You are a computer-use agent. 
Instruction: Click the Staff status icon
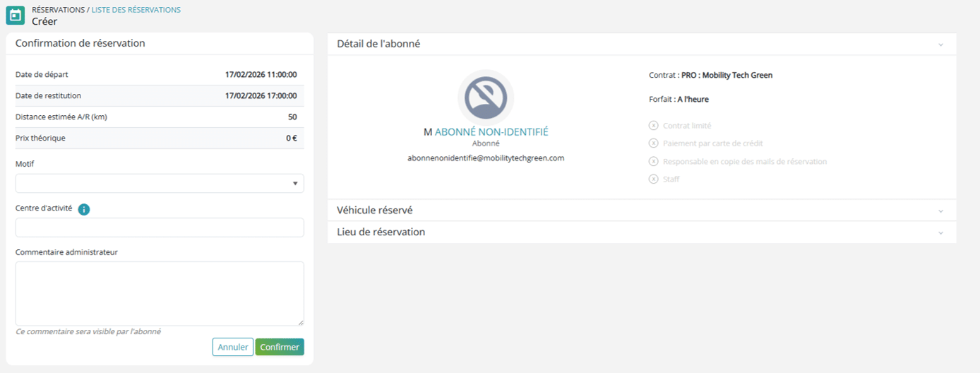653,179
